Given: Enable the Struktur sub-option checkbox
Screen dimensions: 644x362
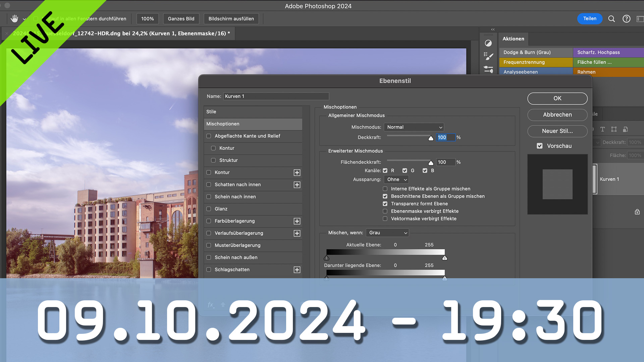Looking at the screenshot, I should point(213,160).
